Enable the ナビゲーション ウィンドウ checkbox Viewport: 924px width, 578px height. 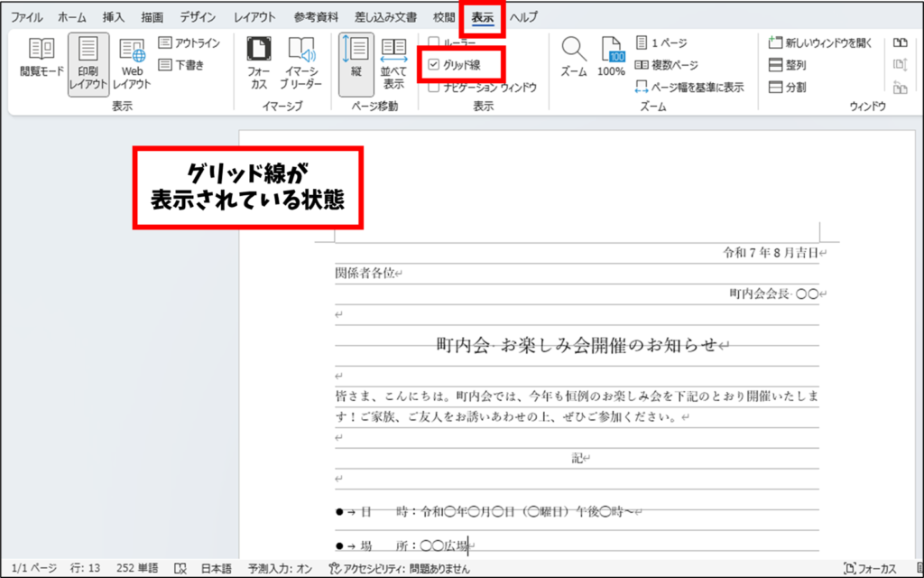434,88
